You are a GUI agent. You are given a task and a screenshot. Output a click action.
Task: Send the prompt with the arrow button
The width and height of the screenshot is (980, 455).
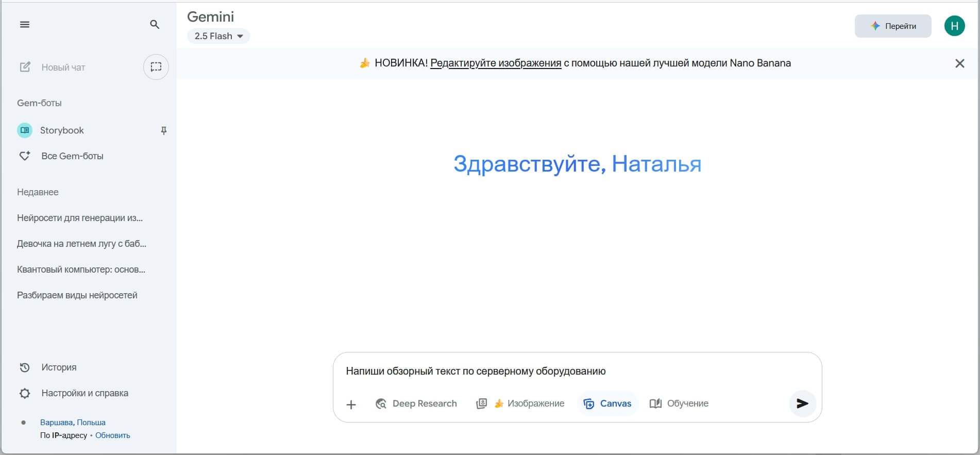pyautogui.click(x=803, y=403)
